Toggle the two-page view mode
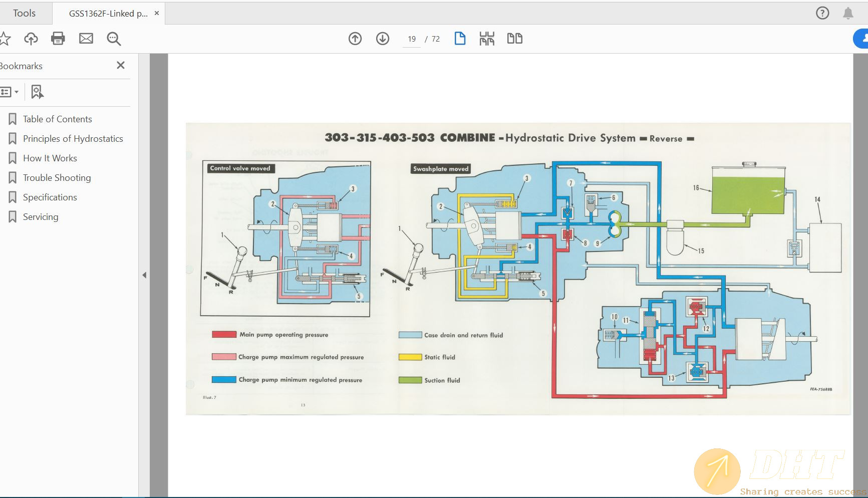This screenshot has height=498, width=868. pos(514,39)
